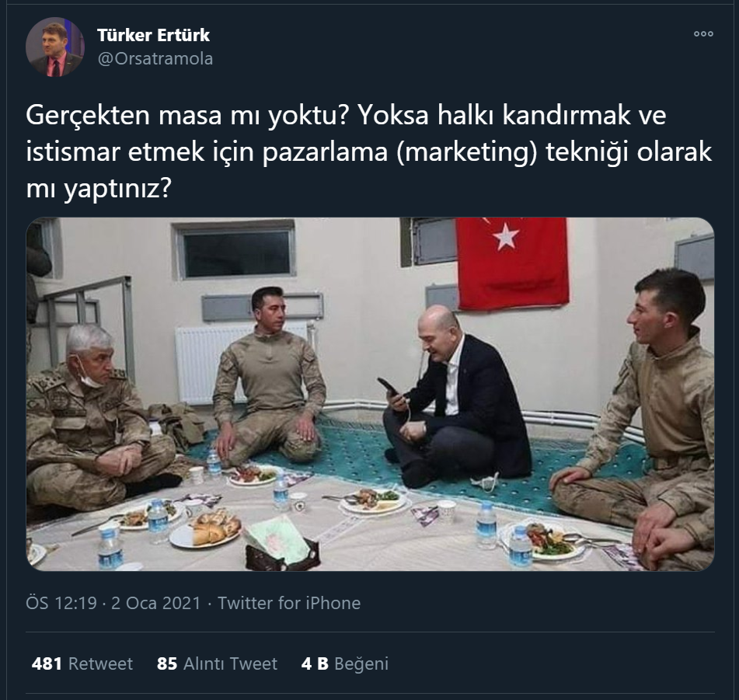Image resolution: width=739 pixels, height=700 pixels.
Task: View the 4 B Beğeni list
Action: (x=345, y=663)
